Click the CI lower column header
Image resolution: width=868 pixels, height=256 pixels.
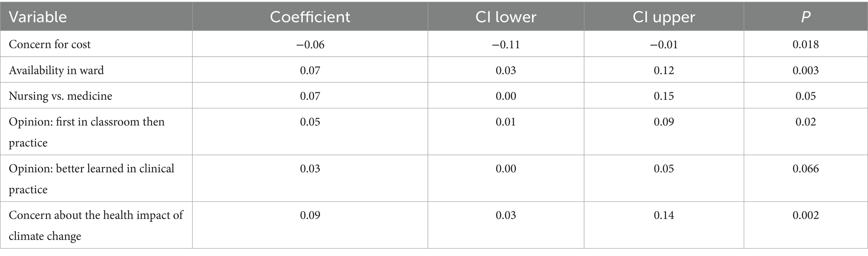(506, 17)
